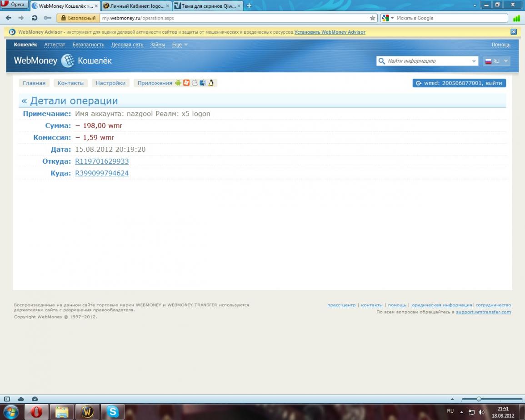Click the Windows Phone app icon
525x420 pixels.
click(186, 83)
